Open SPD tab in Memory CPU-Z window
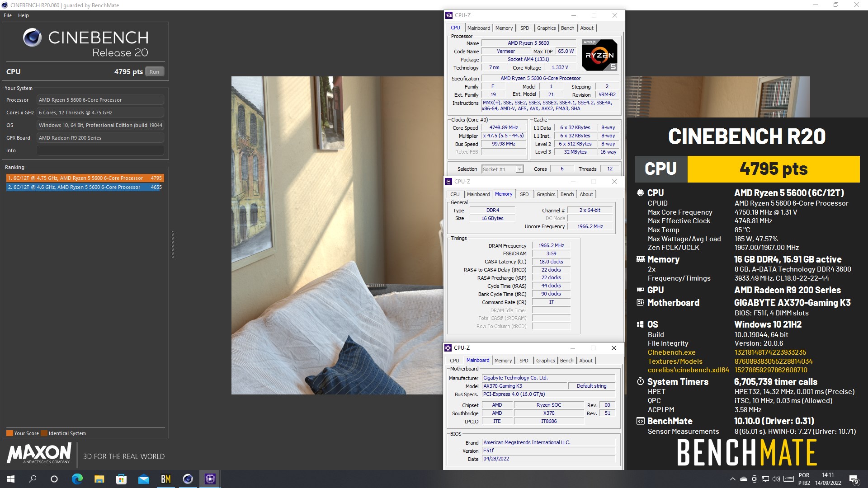868x488 pixels. tap(524, 194)
